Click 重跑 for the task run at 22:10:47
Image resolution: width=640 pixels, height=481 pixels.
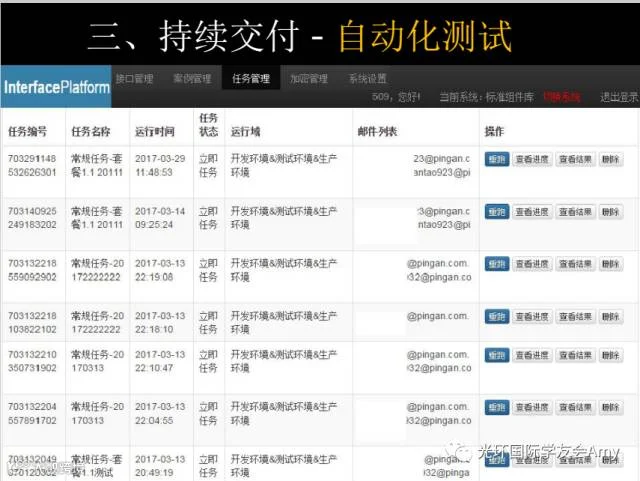pos(497,355)
